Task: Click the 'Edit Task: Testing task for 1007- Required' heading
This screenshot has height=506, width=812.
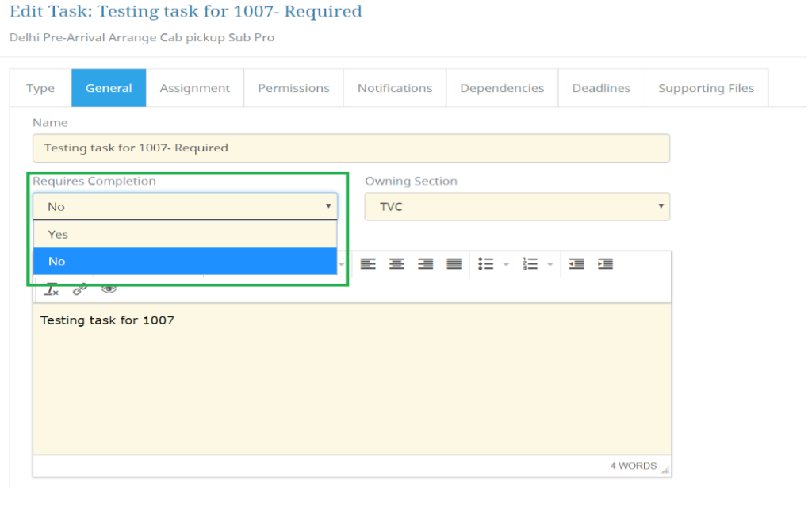Action: (x=186, y=11)
